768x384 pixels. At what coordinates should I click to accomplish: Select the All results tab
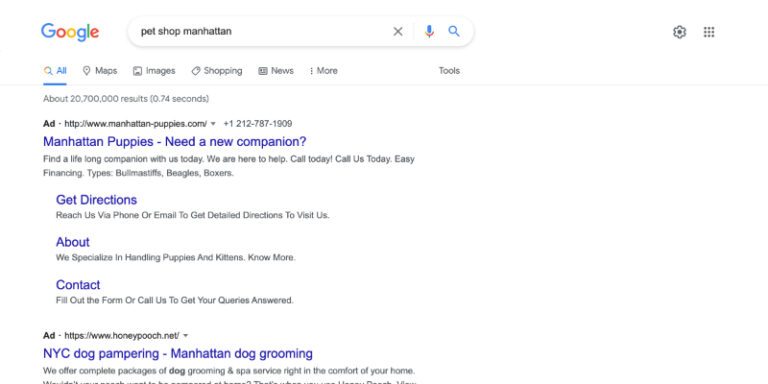pos(55,71)
